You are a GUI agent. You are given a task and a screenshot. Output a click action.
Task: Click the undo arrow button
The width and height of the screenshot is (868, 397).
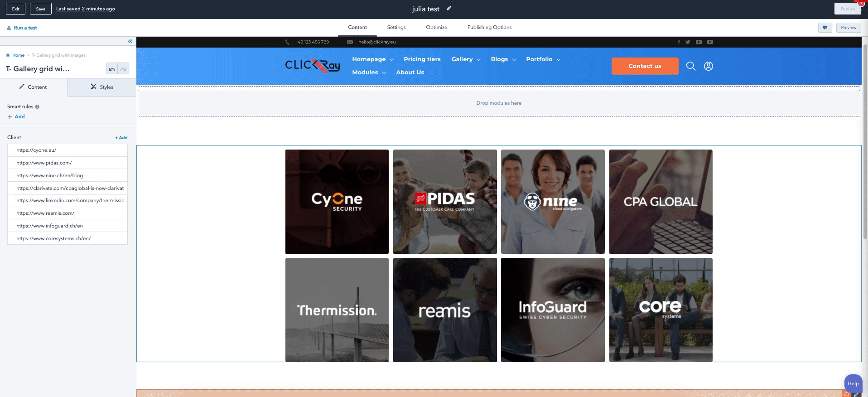click(111, 69)
